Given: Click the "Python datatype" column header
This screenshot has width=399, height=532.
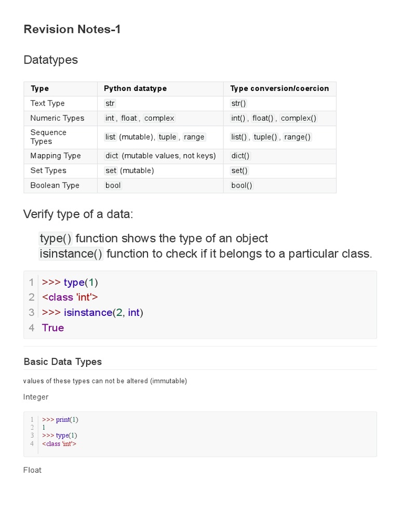Looking at the screenshot, I should [135, 88].
